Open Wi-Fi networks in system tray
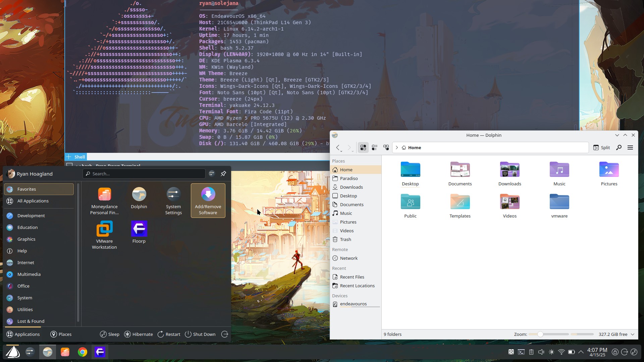 [x=561, y=352]
